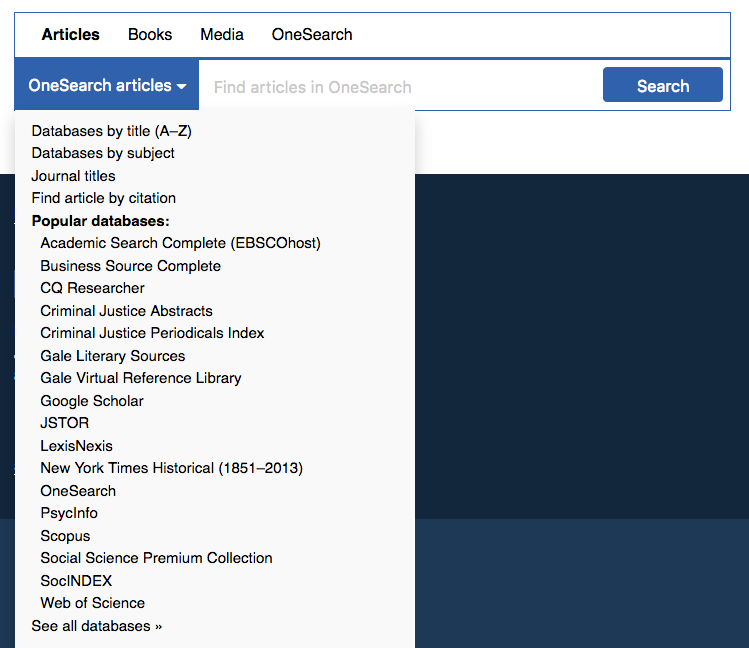Collapse the OneSearch articles dropdown

(x=107, y=85)
